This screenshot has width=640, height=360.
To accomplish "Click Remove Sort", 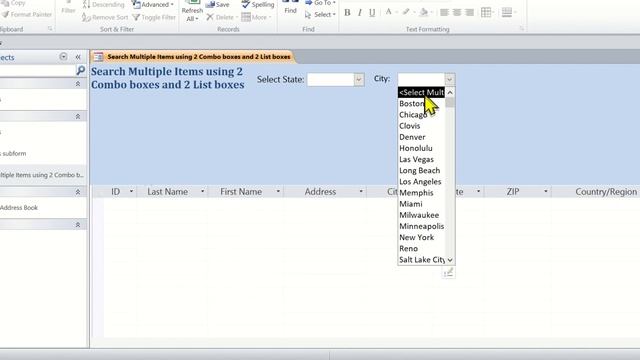I will coord(105,17).
